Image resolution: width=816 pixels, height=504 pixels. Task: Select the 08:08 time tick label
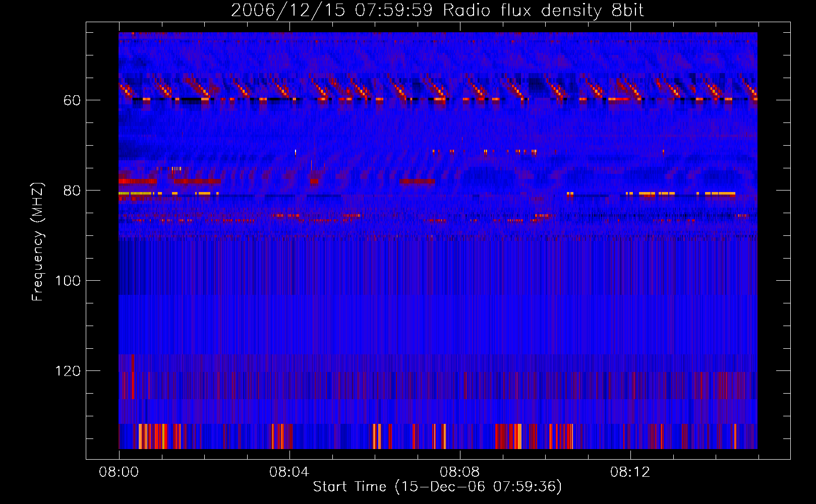[459, 472]
